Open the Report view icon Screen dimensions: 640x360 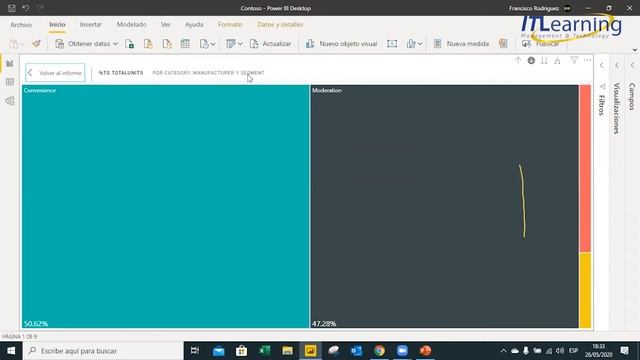[10, 63]
